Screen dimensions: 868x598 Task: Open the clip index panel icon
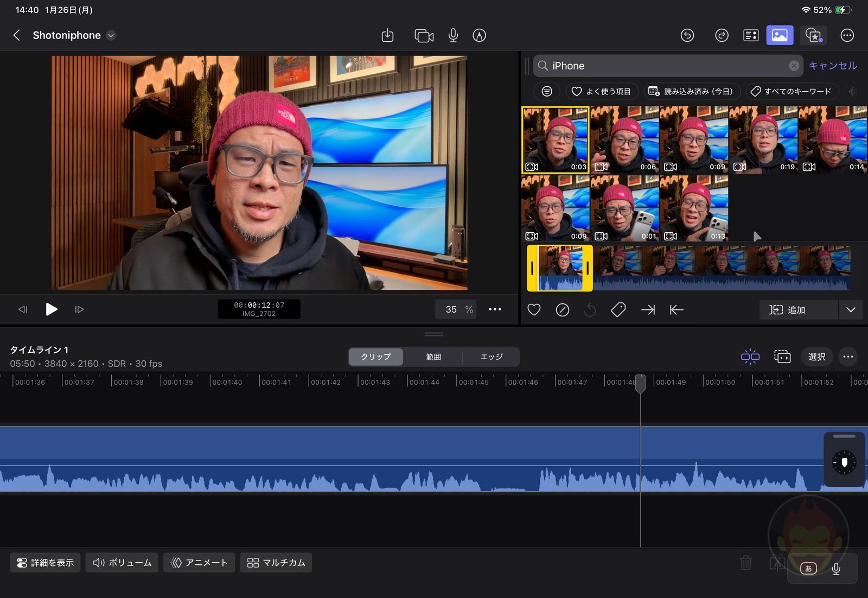point(750,35)
